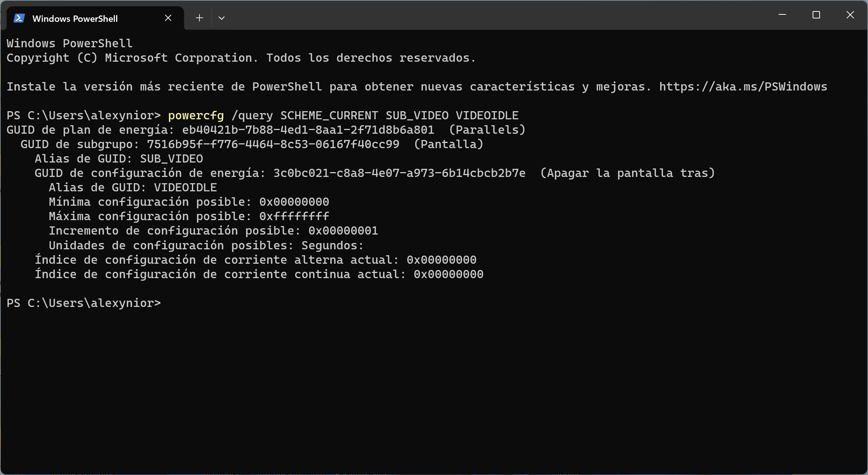This screenshot has height=475, width=868.
Task: Click the (Parallels) plan name
Action: tap(487, 130)
